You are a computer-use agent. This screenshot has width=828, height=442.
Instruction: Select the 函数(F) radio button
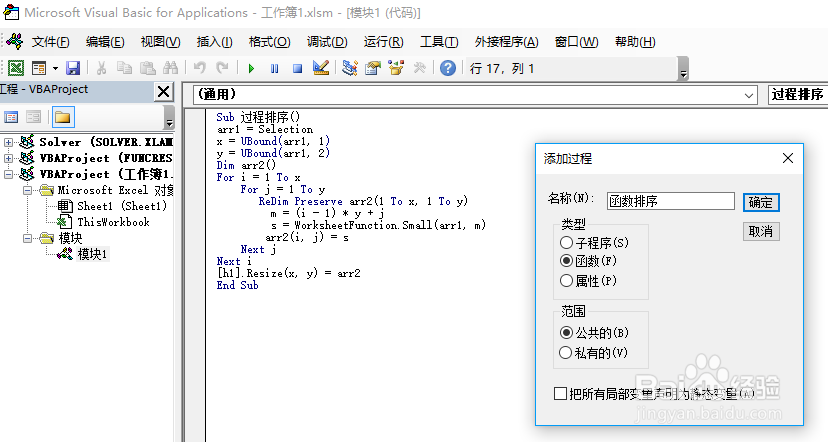[x=566, y=260]
